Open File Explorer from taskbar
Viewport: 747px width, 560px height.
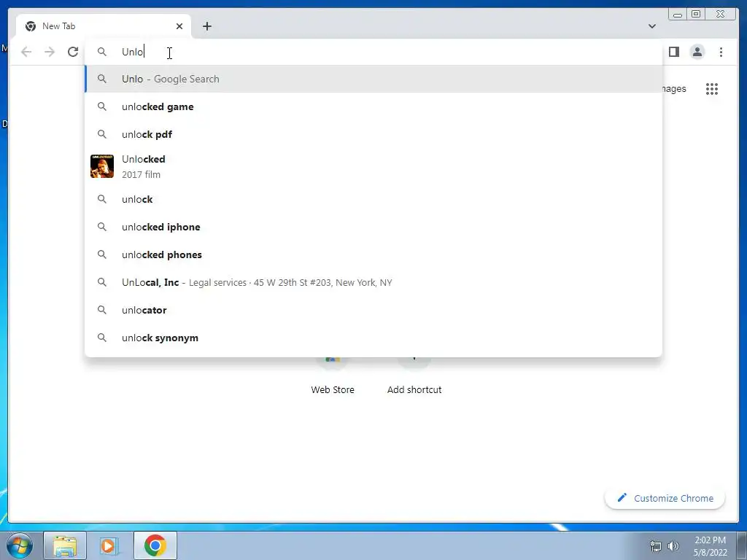[x=65, y=545]
